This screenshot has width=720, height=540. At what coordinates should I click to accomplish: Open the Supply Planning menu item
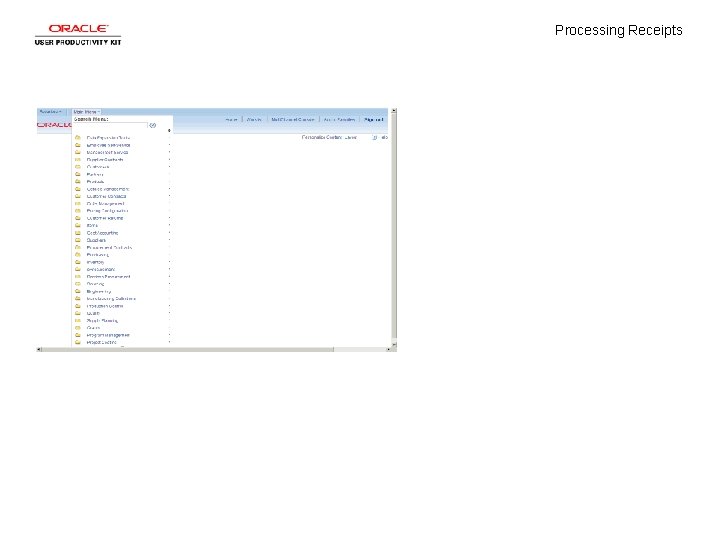pyautogui.click(x=102, y=321)
